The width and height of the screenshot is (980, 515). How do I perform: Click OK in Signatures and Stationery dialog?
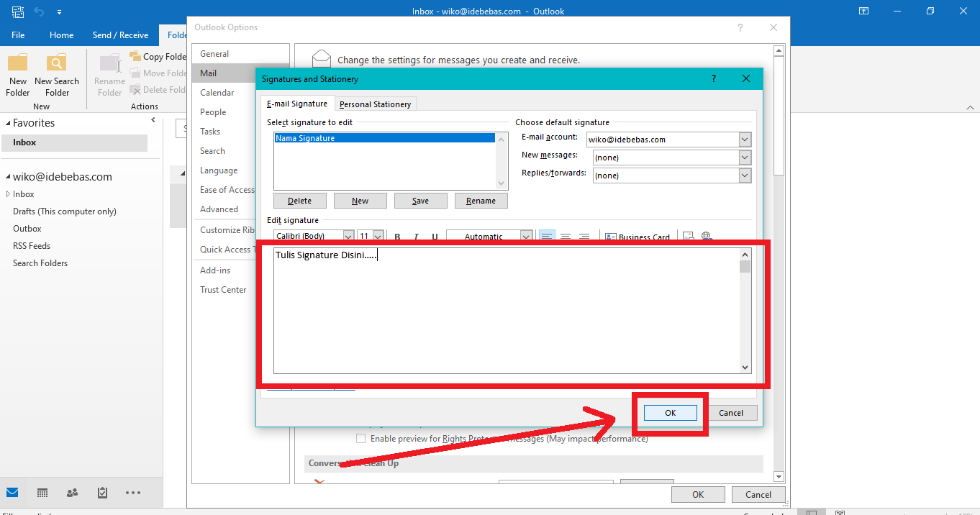click(670, 413)
